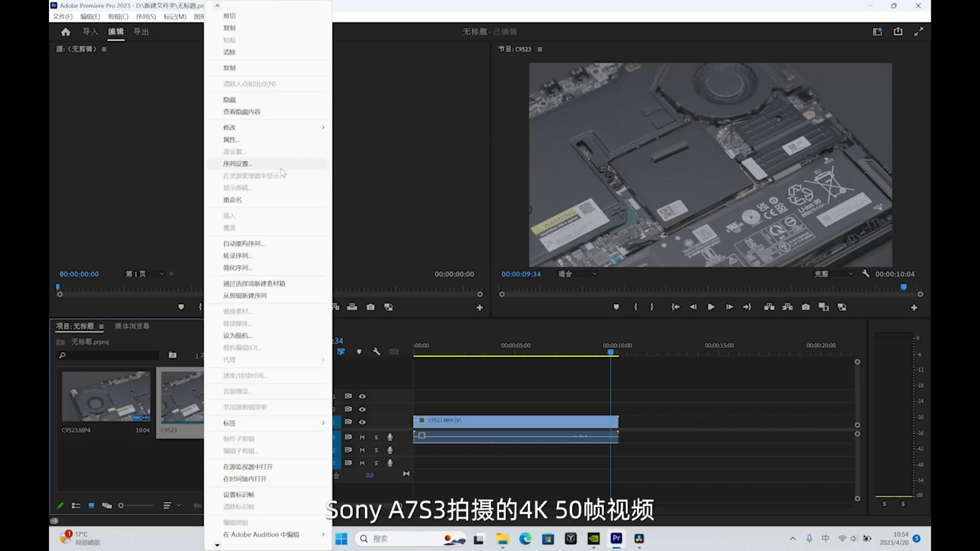980x551 pixels.
Task: Open playback resolution dropdown 完整
Action: (833, 274)
